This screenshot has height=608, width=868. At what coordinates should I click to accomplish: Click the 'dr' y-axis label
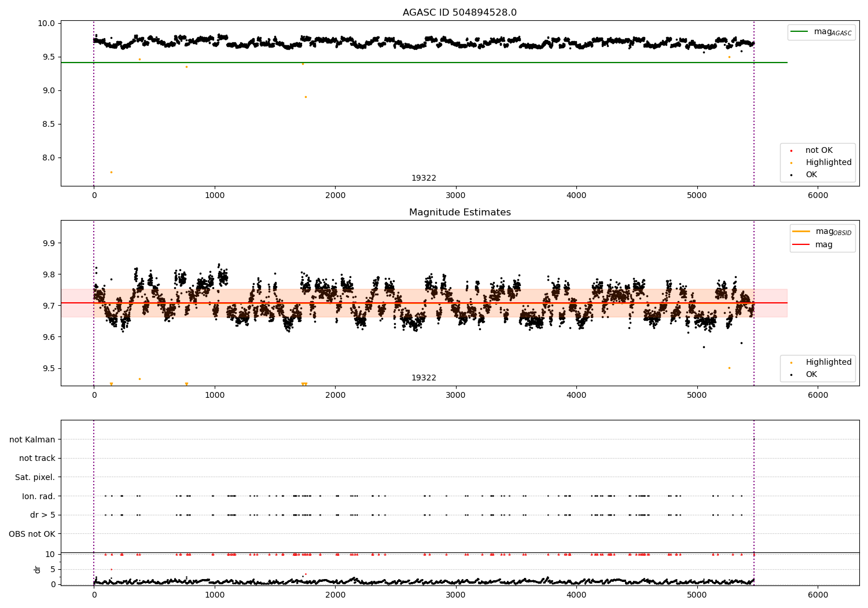tap(38, 569)
